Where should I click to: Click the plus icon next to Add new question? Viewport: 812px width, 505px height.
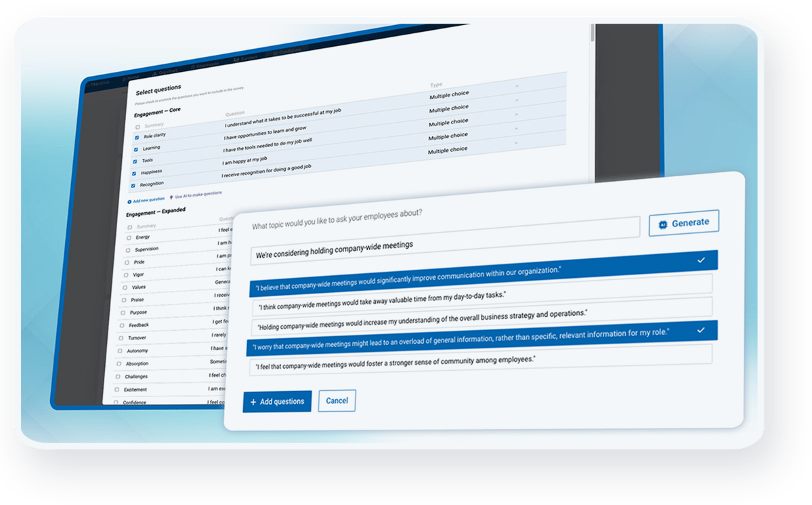tap(129, 201)
